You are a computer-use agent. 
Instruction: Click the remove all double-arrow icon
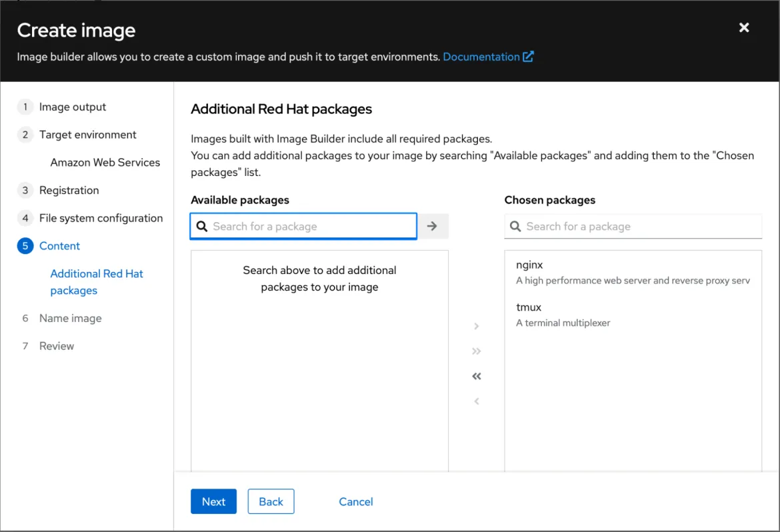pyautogui.click(x=476, y=377)
